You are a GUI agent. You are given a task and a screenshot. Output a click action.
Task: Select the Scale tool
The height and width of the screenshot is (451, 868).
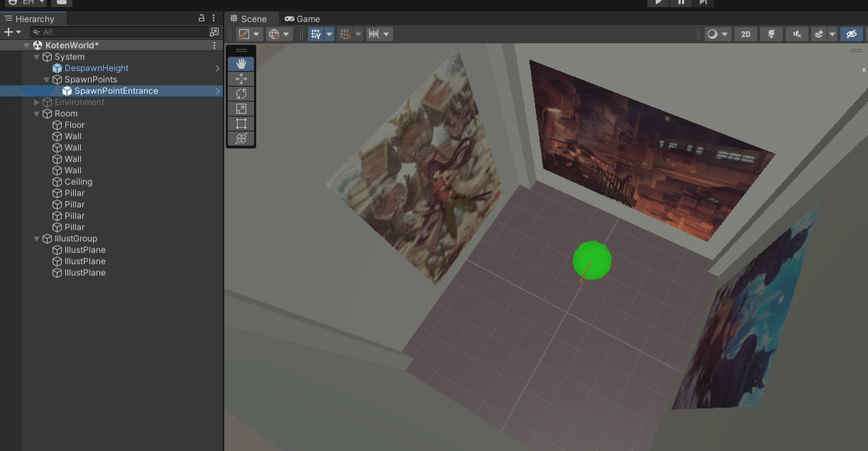[x=242, y=109]
